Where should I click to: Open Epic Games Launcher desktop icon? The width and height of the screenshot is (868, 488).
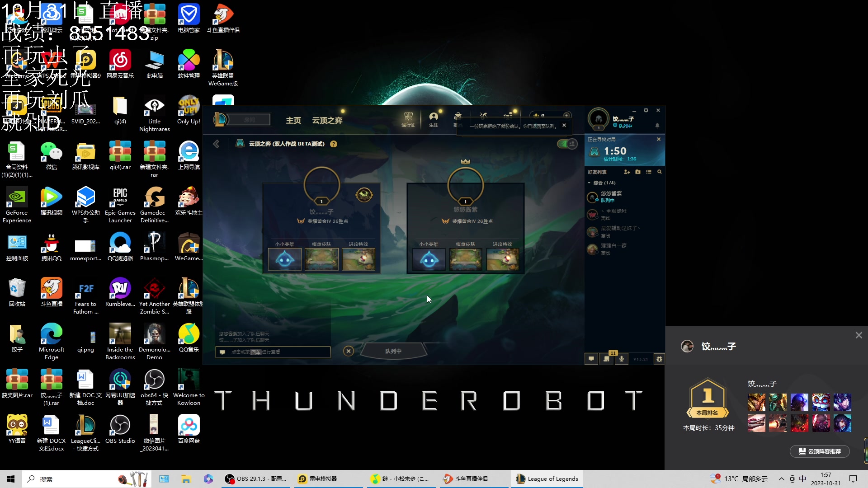pos(120,205)
